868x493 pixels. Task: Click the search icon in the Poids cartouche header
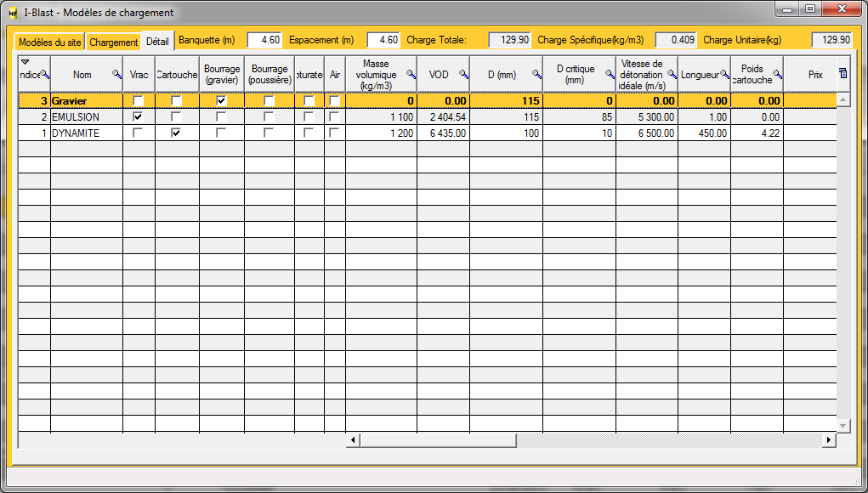point(777,75)
